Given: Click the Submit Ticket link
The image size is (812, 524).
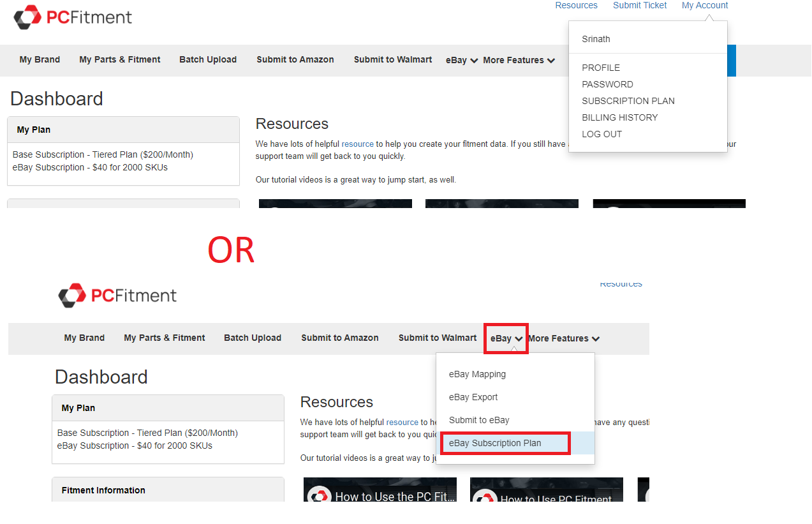Looking at the screenshot, I should [x=640, y=6].
